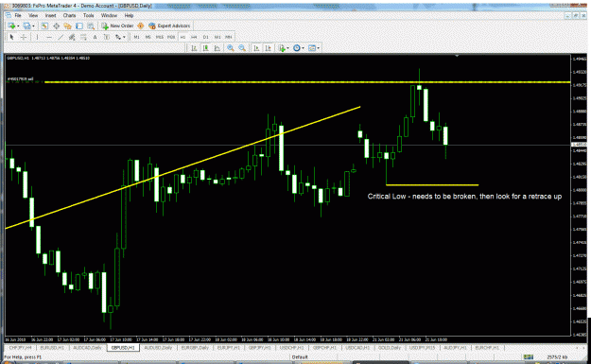Open the New Chart toolbar icon
591x364 pixels.
(11, 26)
